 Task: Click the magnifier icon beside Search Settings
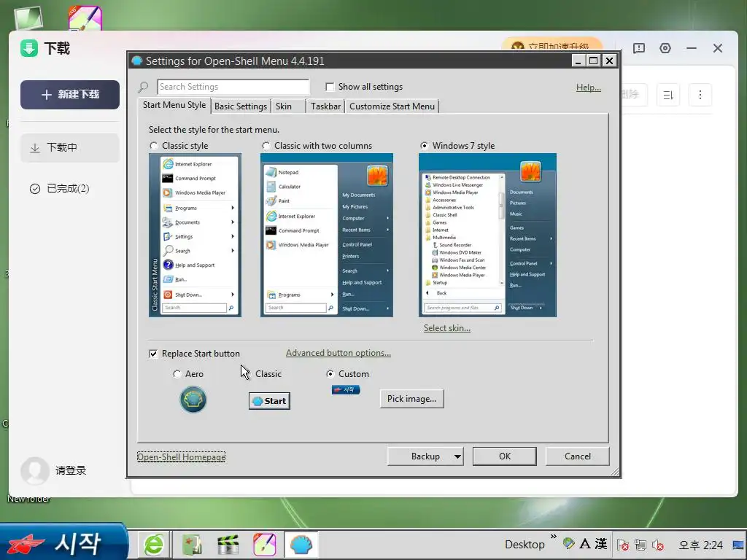coord(143,87)
